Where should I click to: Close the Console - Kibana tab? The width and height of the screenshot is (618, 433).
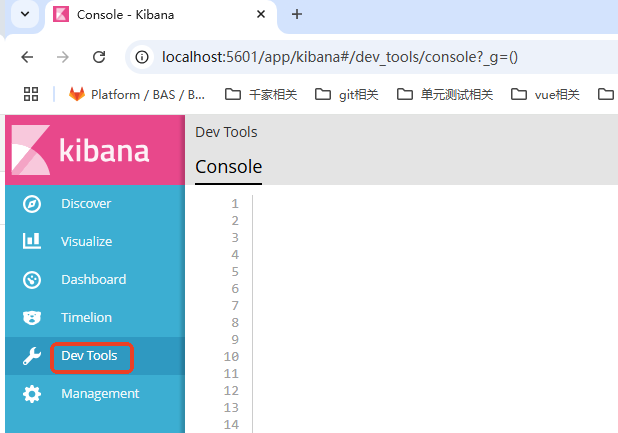pos(261,15)
